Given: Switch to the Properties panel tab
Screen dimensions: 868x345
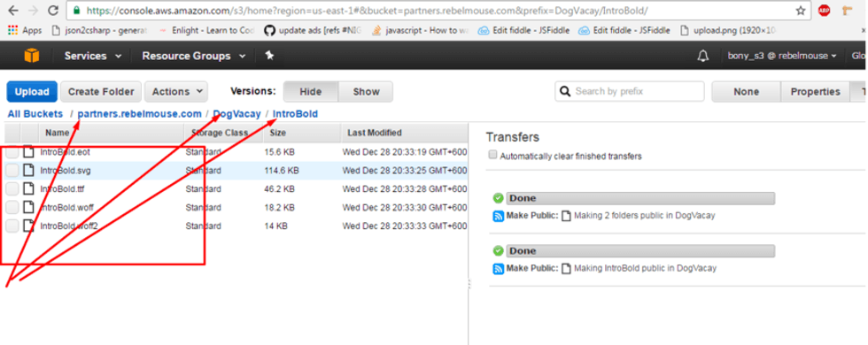Looking at the screenshot, I should pyautogui.click(x=815, y=92).
